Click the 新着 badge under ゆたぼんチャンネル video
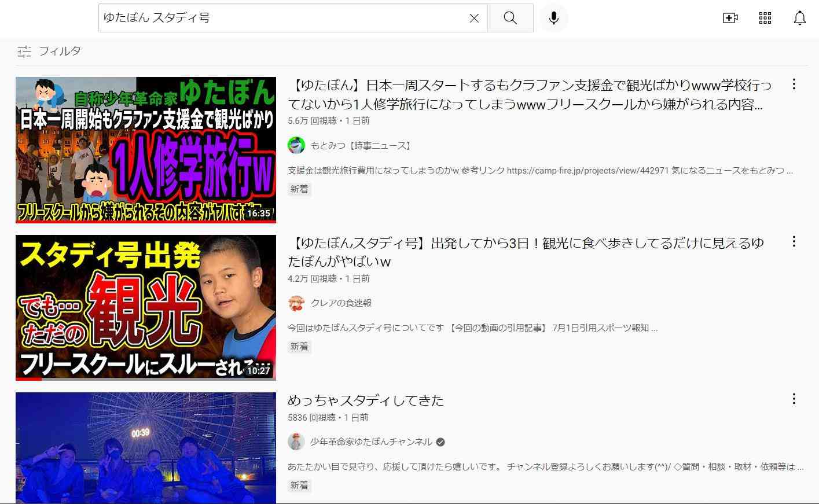This screenshot has width=819, height=504. click(x=300, y=485)
